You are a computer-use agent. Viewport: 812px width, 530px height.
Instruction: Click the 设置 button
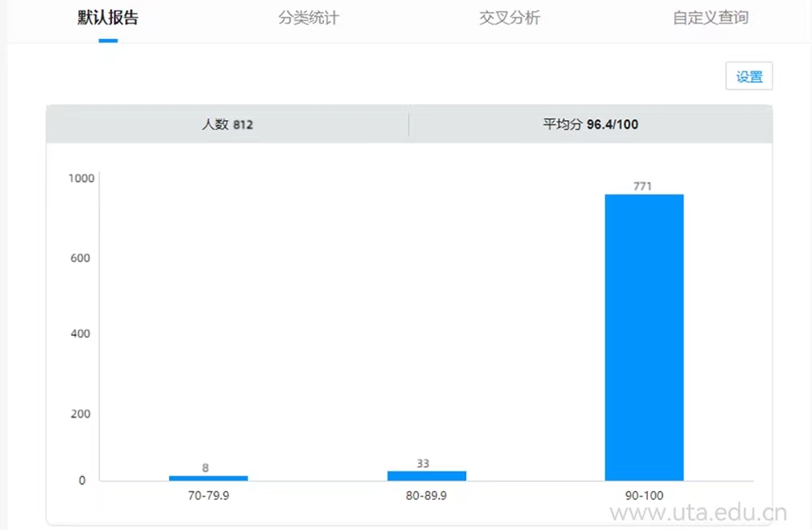pos(749,77)
